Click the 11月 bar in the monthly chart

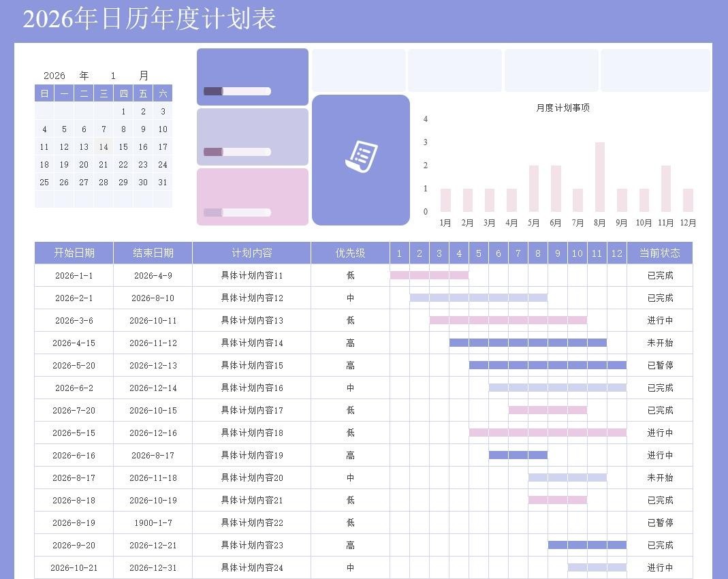(x=666, y=189)
